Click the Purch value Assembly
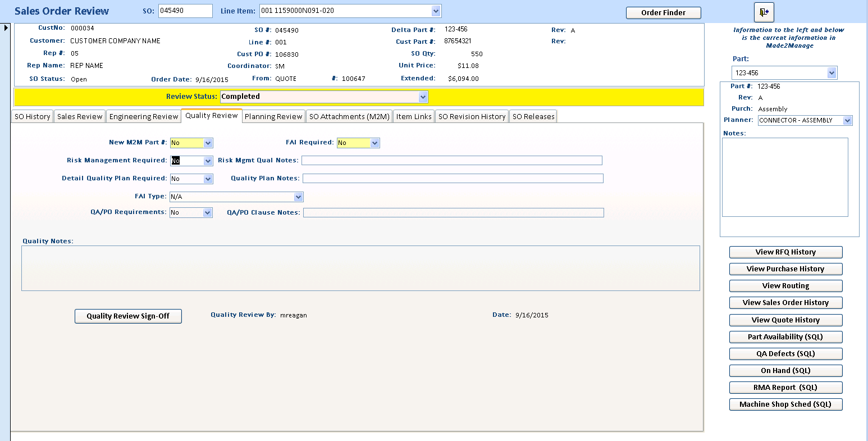The image size is (868, 441). 773,109
